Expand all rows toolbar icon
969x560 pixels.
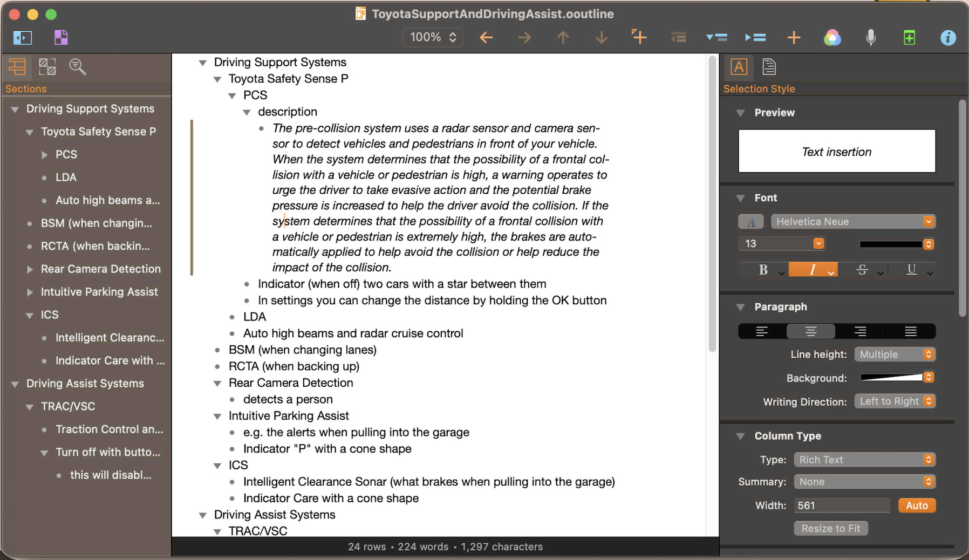[x=755, y=37]
